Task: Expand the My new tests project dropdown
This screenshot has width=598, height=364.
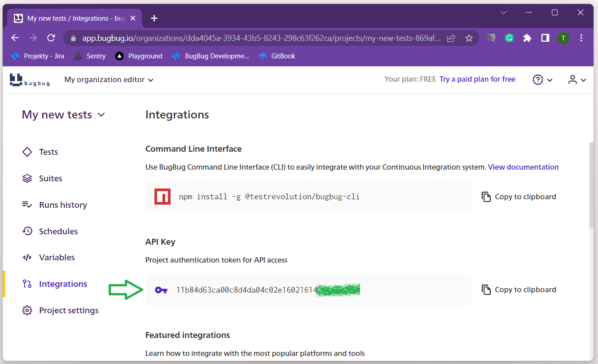Action: [x=63, y=114]
